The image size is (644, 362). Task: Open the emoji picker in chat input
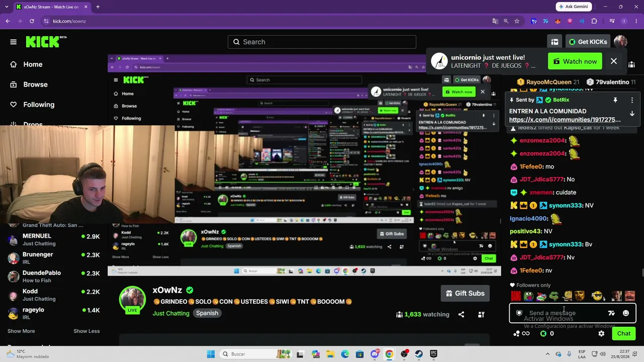tap(626, 313)
